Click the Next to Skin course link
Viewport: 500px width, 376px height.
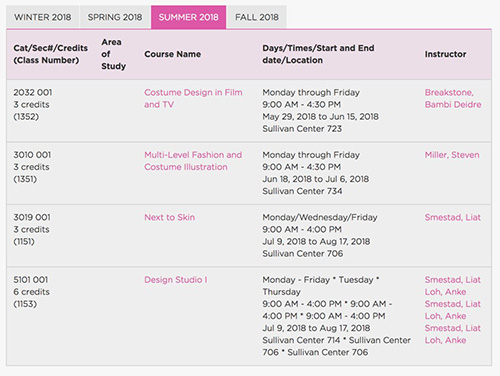169,217
